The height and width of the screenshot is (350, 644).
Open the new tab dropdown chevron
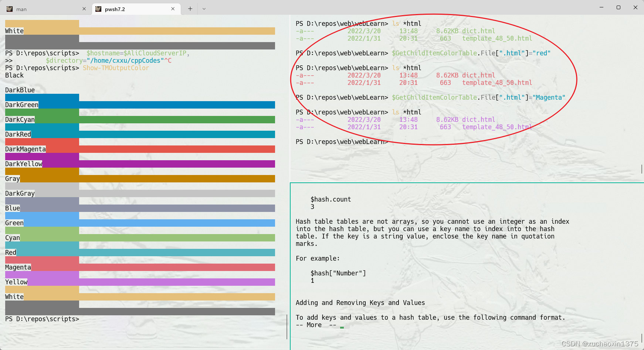point(204,8)
